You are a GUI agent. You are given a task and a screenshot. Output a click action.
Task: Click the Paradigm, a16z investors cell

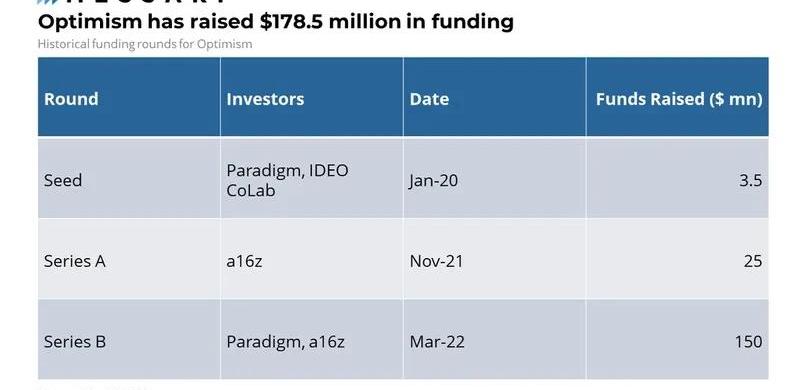(x=312, y=339)
